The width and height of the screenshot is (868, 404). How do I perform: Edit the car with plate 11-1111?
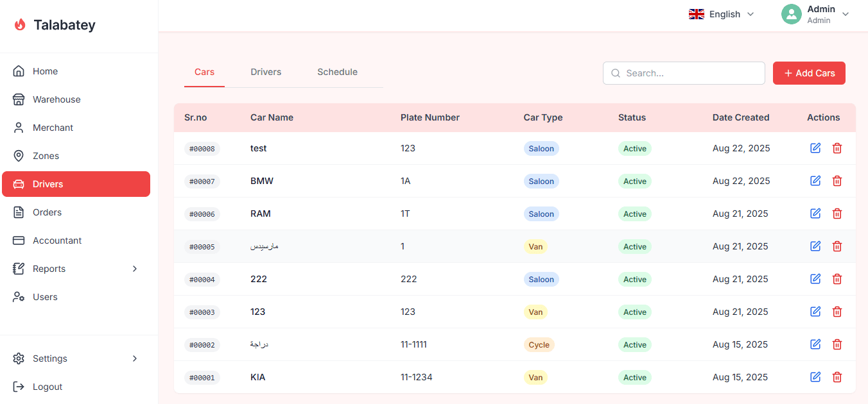pos(815,344)
